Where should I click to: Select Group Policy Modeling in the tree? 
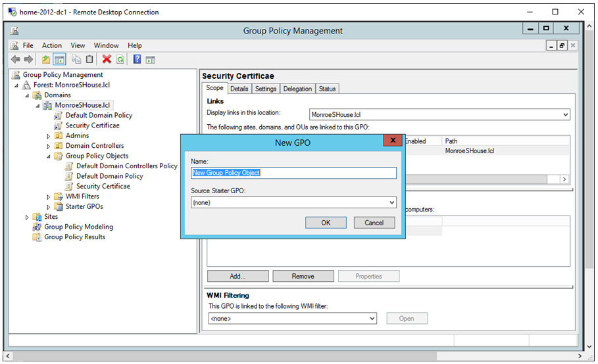pyautogui.click(x=78, y=227)
